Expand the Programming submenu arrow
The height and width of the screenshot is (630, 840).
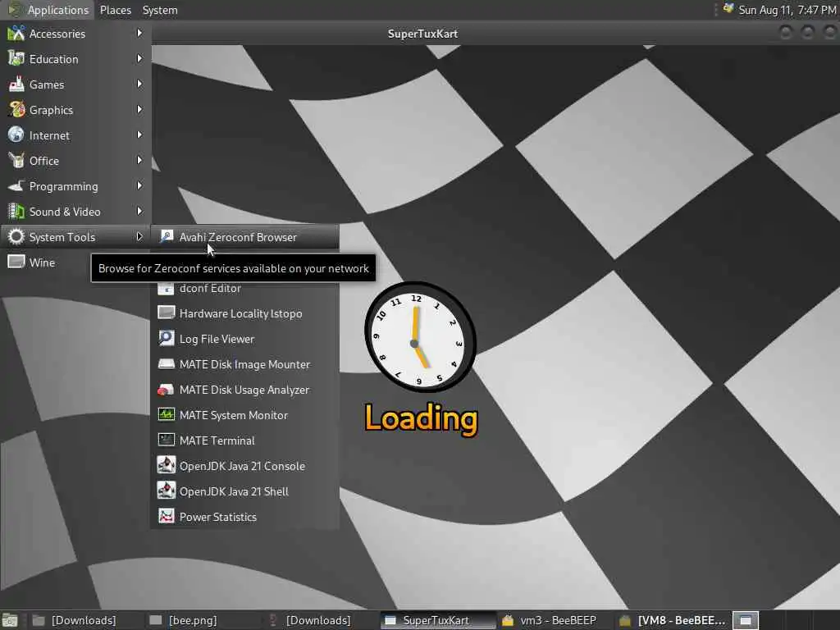tap(139, 186)
